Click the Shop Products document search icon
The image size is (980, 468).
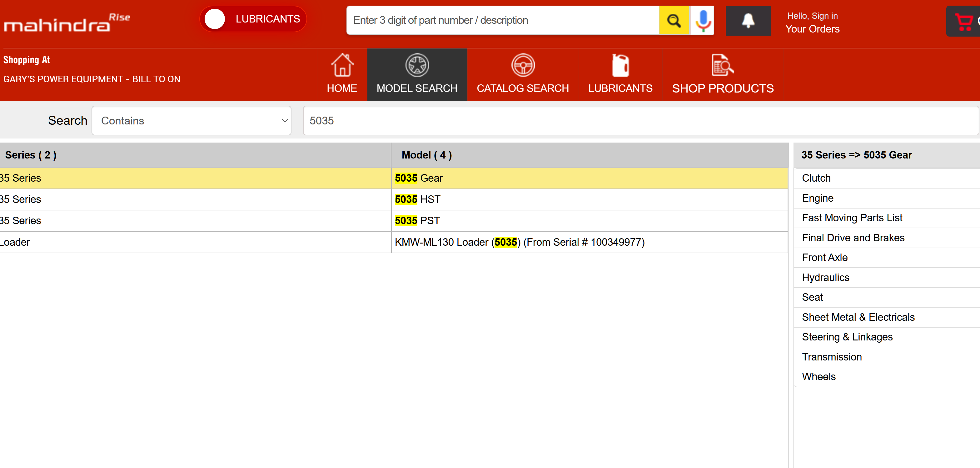point(723,65)
